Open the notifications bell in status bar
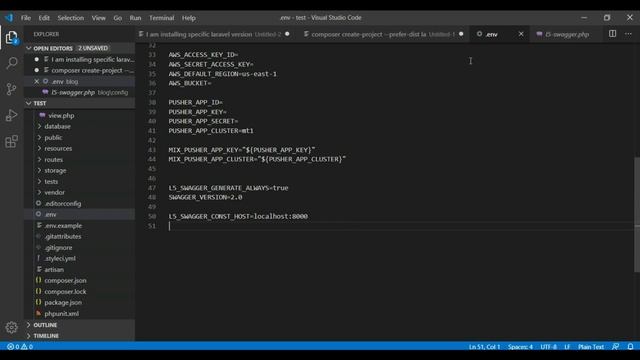640x360 pixels. (x=630, y=347)
